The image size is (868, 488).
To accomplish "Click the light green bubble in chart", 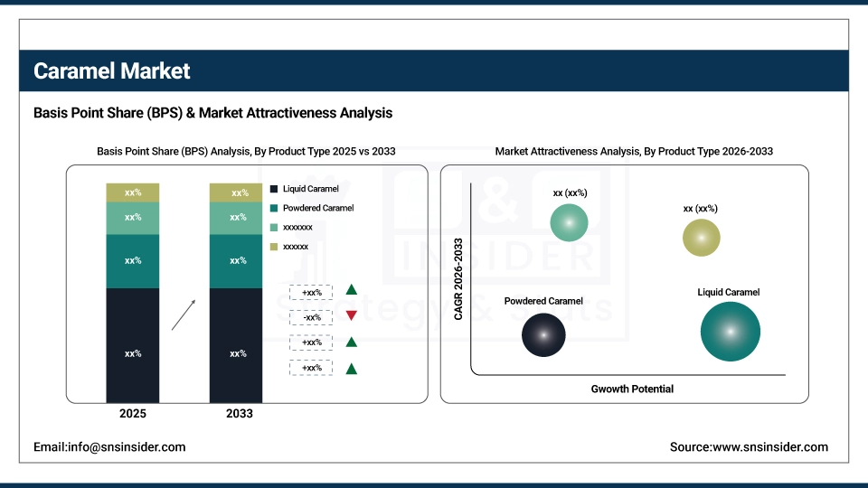I will tap(569, 222).
